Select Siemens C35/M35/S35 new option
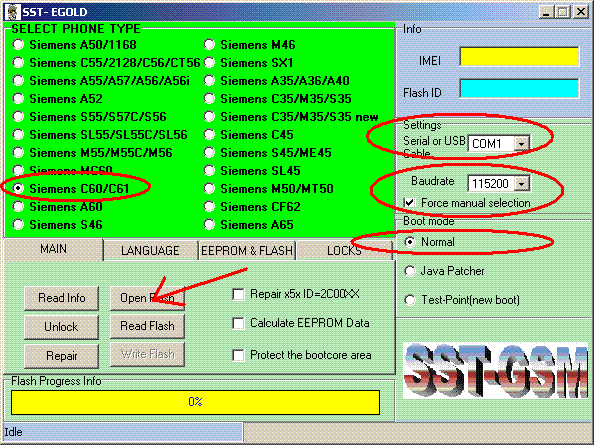594x445 pixels. click(x=209, y=117)
